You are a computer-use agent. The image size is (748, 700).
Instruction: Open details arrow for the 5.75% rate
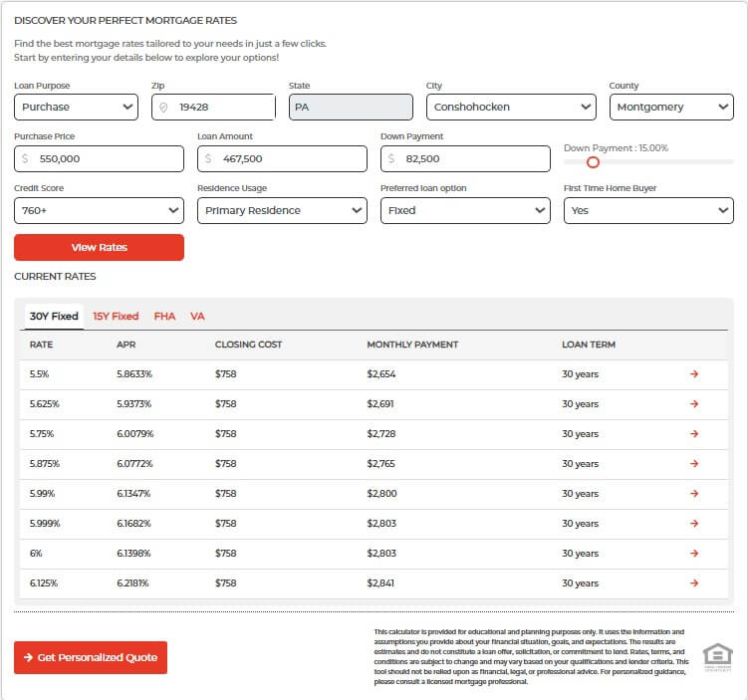tap(694, 434)
